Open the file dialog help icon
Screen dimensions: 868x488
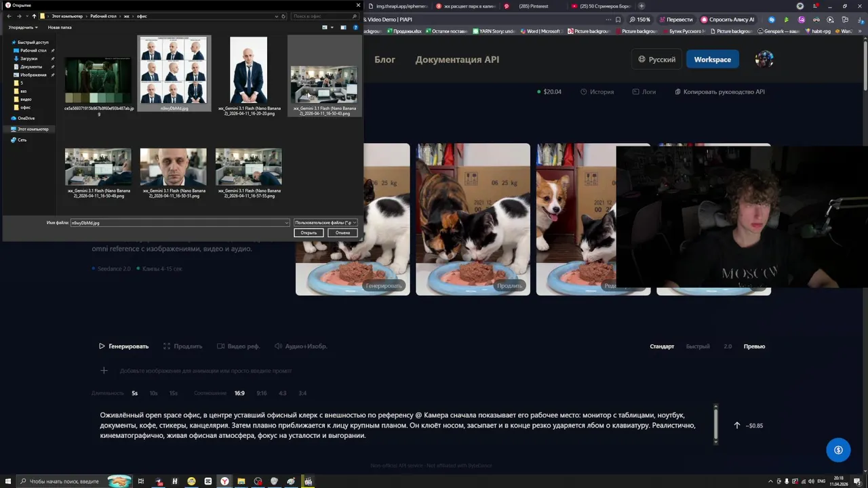pos(355,28)
